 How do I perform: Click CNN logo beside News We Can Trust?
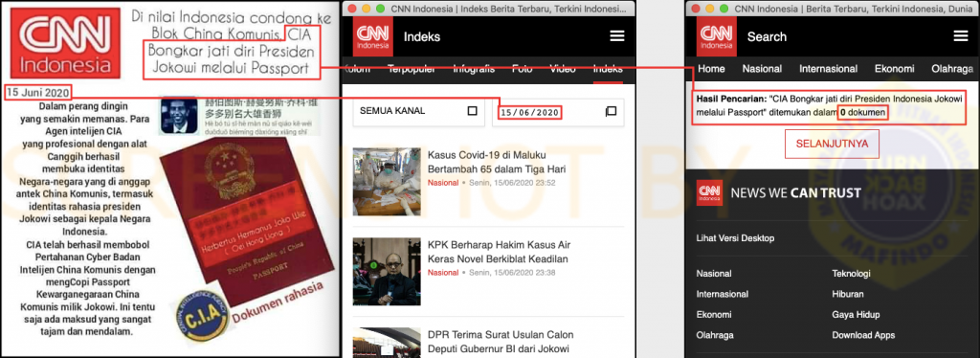pos(710,192)
